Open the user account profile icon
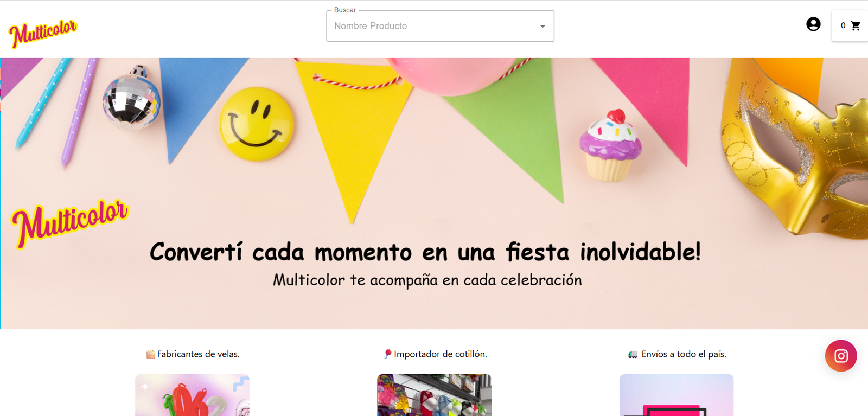868x416 pixels. [x=813, y=24]
